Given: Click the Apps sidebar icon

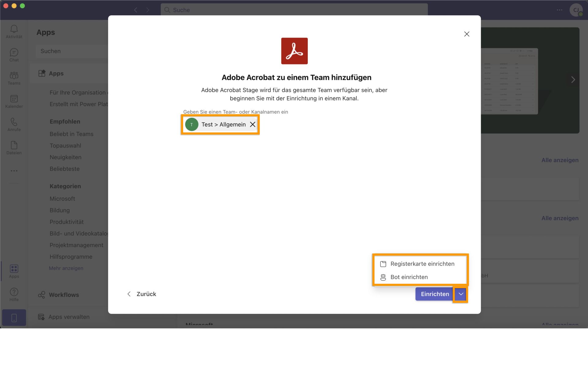Looking at the screenshot, I should click(x=14, y=271).
